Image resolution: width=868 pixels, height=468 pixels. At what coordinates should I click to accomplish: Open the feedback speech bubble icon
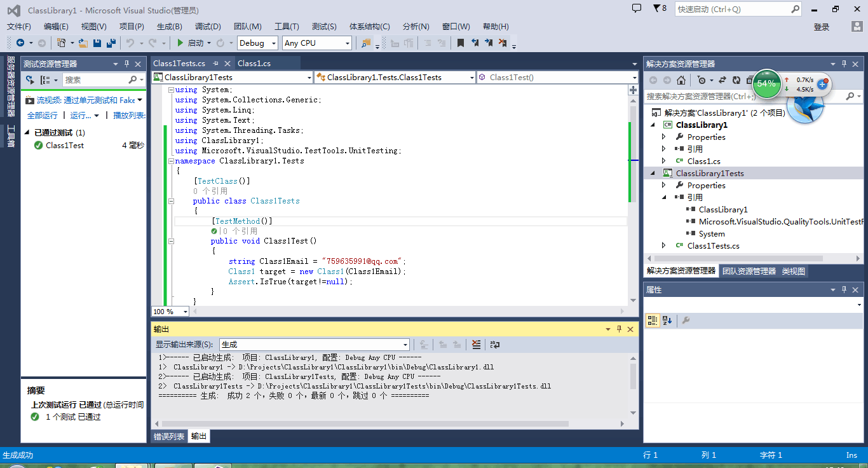pyautogui.click(x=637, y=8)
